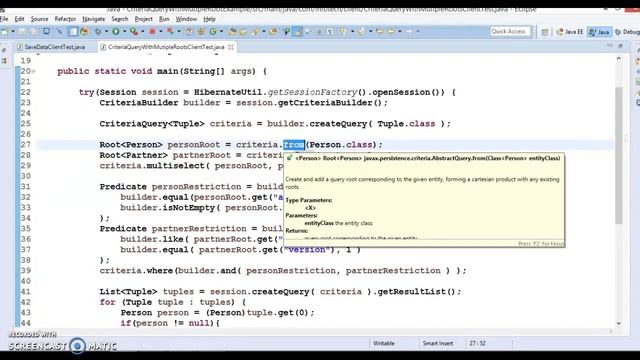
Task: Expand the Run configurations dropdown arrow
Action: click(x=124, y=31)
